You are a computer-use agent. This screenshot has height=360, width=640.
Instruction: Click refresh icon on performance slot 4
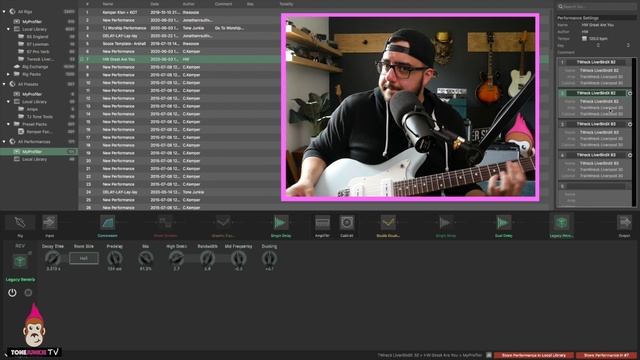coord(629,155)
